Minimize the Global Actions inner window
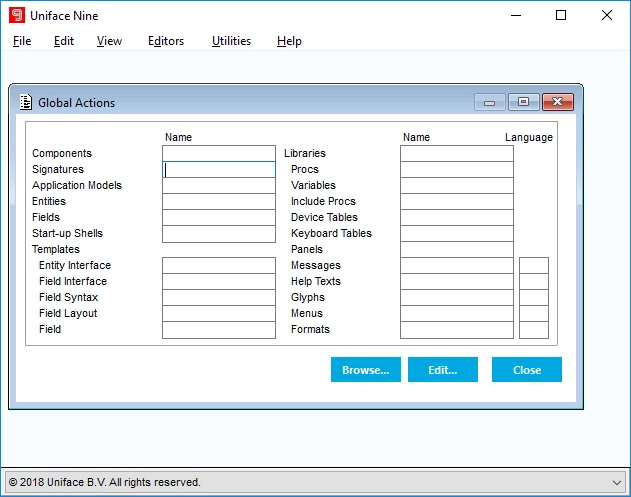This screenshot has height=497, width=631. [489, 102]
